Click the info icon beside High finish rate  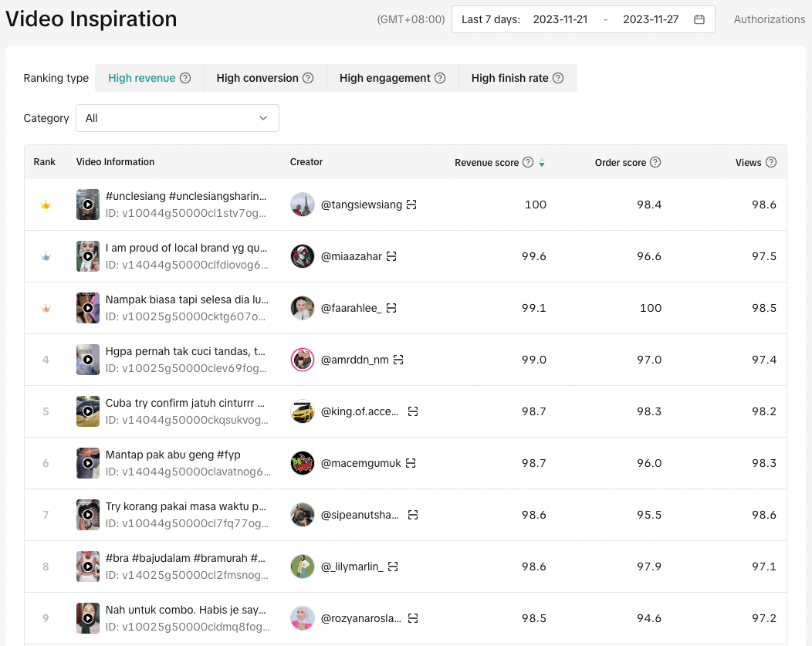coord(558,78)
